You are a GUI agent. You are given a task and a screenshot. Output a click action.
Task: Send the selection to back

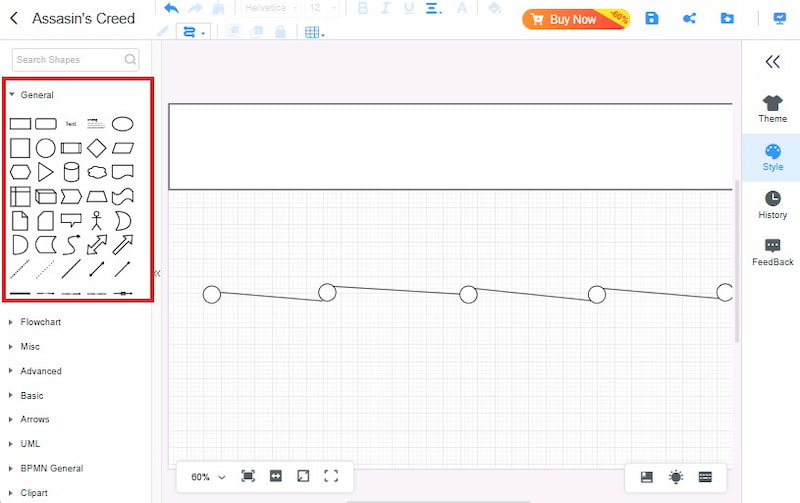tap(257, 32)
